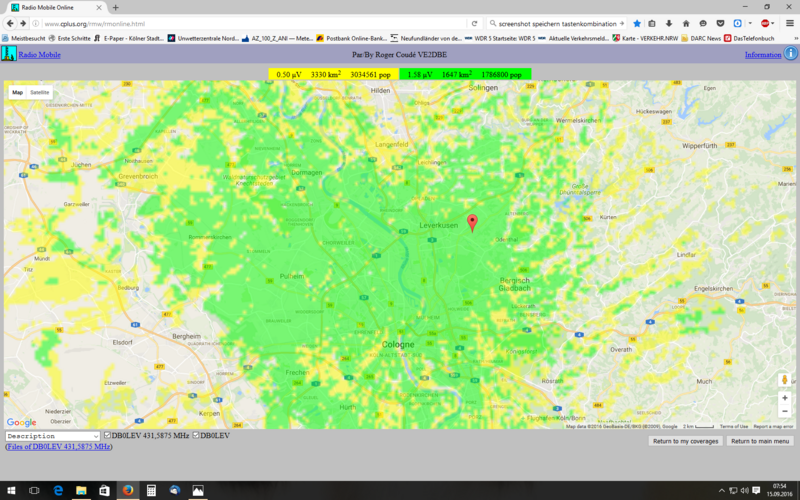Viewport: 800px width, 500px height.
Task: Open the Photos app taskbar icon
Action: [198, 490]
